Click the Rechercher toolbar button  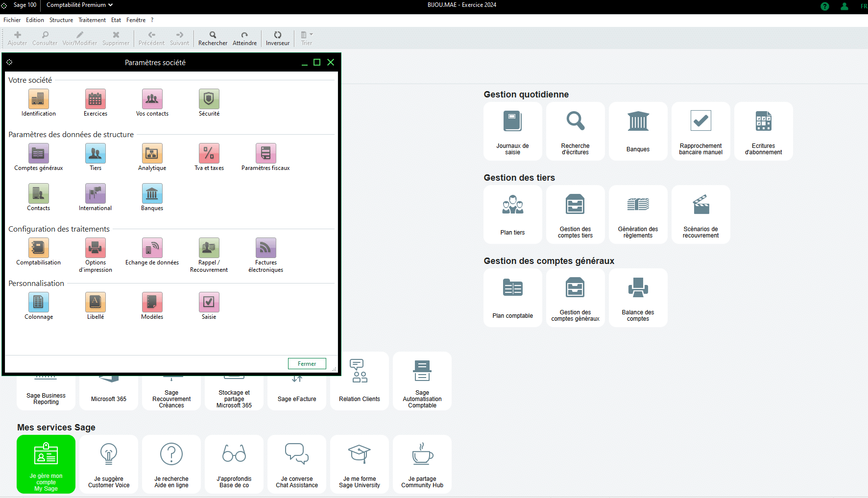[213, 38]
